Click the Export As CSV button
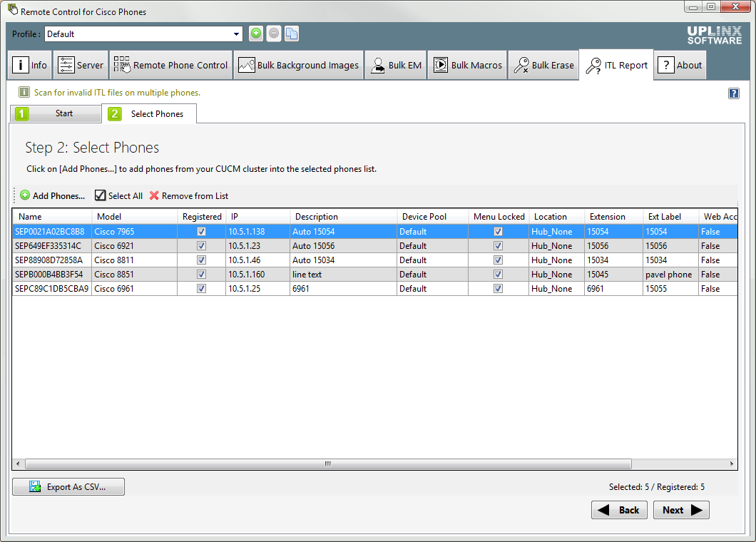This screenshot has width=756, height=542. pyautogui.click(x=68, y=486)
